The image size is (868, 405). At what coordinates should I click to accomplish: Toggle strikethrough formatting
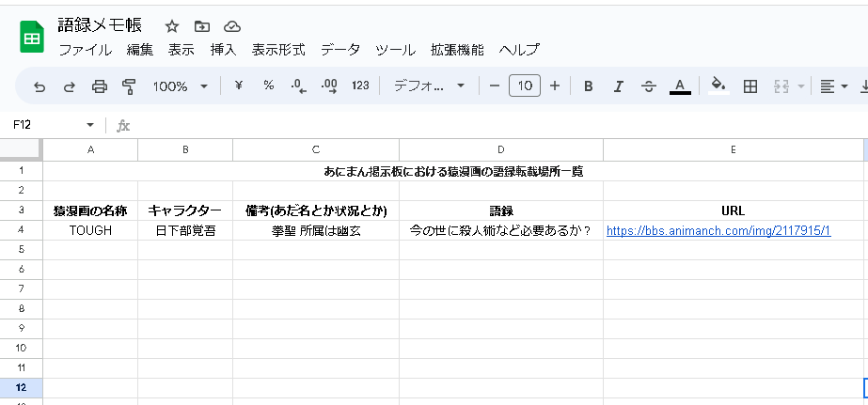[x=649, y=86]
